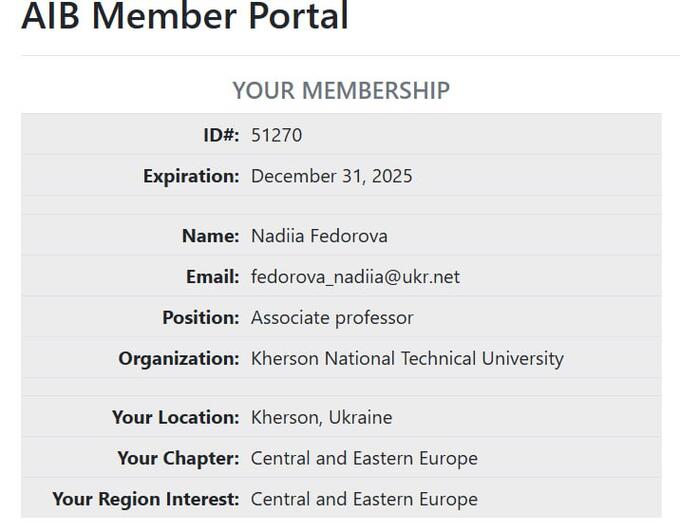Viewport: 680px width, 532px height.
Task: Click the Expiration label
Action: pyautogui.click(x=191, y=176)
